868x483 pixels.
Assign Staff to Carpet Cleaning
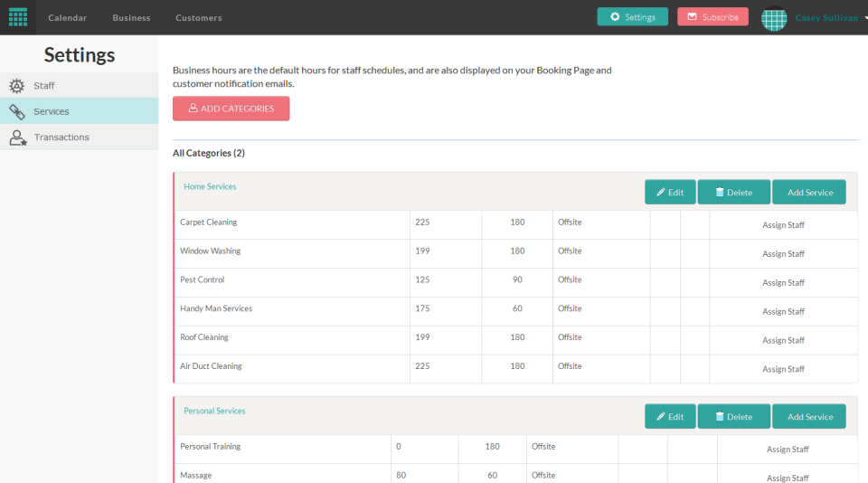tap(783, 225)
